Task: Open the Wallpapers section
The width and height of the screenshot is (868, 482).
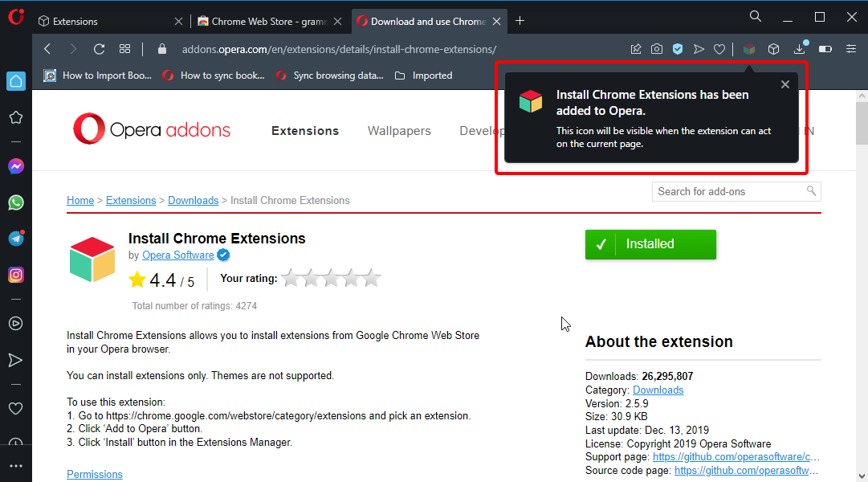Action: click(x=399, y=131)
